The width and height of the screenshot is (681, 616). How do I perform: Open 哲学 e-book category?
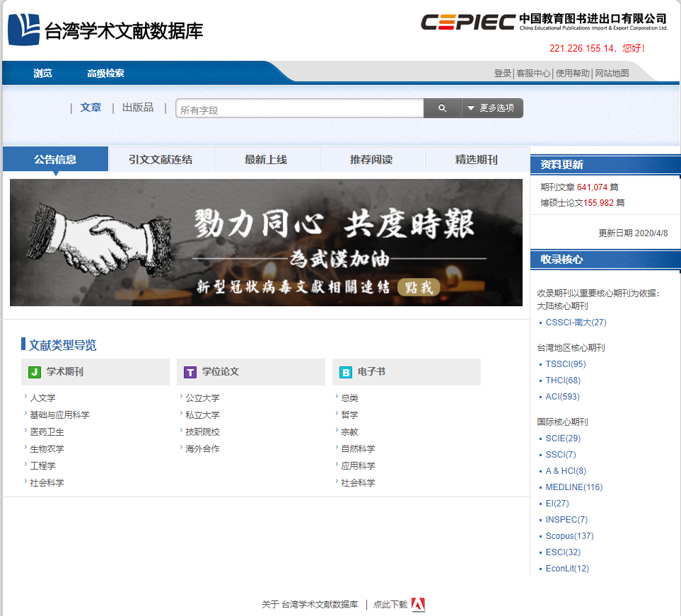[x=349, y=415]
